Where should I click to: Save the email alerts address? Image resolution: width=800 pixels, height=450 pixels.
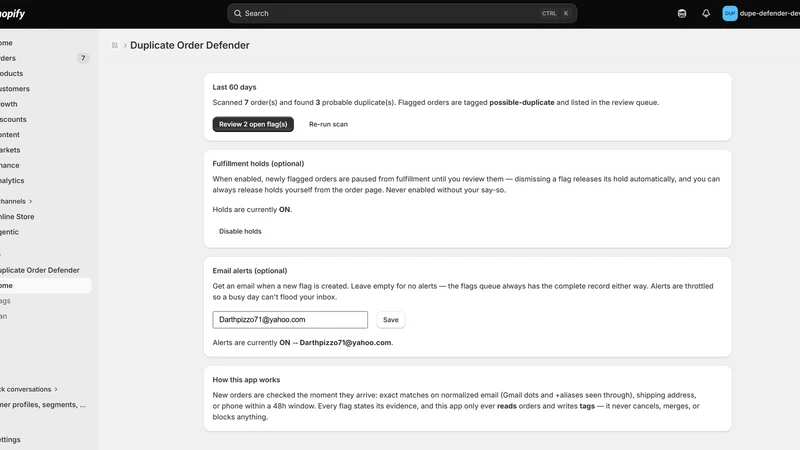click(390, 320)
